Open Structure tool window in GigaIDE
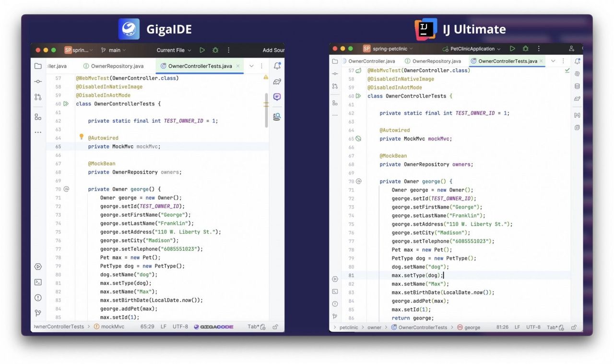Screen dimensions: 614x364 tap(38, 117)
